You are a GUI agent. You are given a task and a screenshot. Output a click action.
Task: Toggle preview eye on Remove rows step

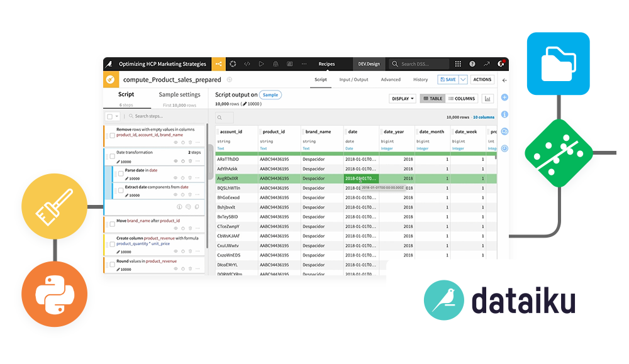coord(175,142)
